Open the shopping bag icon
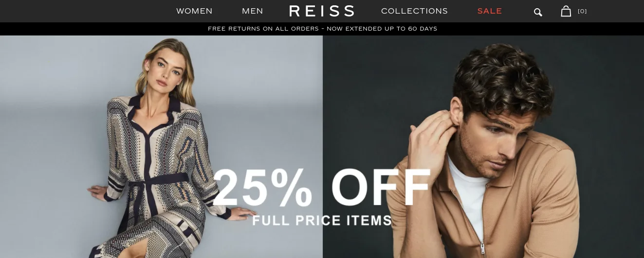 [566, 11]
